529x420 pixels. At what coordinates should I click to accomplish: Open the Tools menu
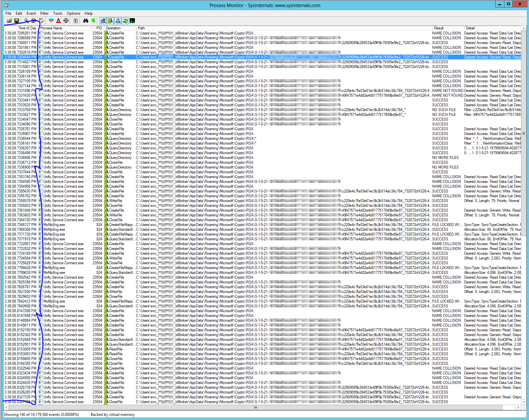57,13
